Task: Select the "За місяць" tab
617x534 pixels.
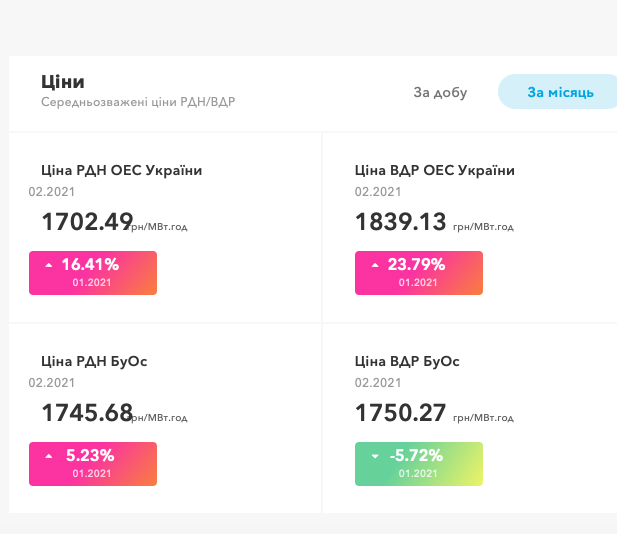Action: pos(560,92)
